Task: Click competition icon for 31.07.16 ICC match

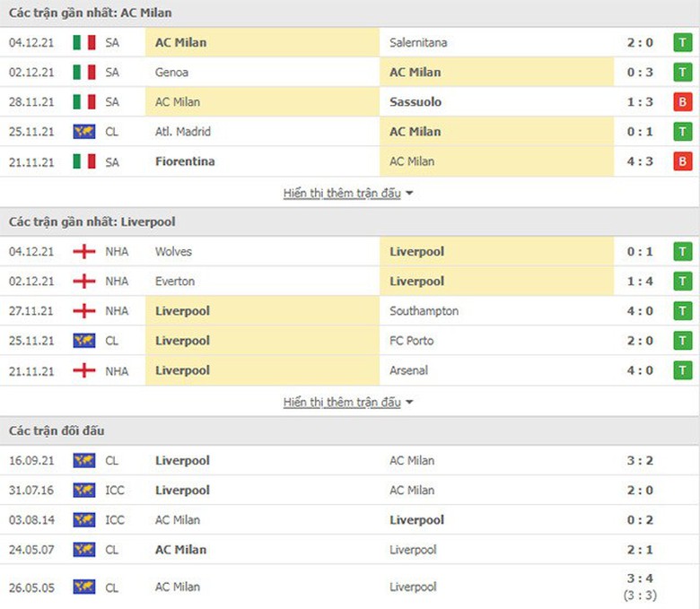Action: [x=84, y=491]
